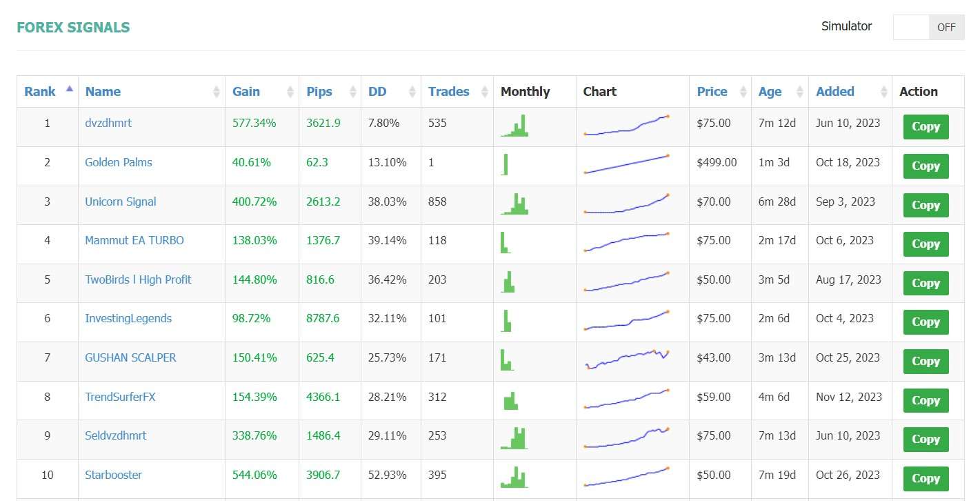Copy the Golden Palms signal
Screen dimensions: 980x501
(926, 166)
